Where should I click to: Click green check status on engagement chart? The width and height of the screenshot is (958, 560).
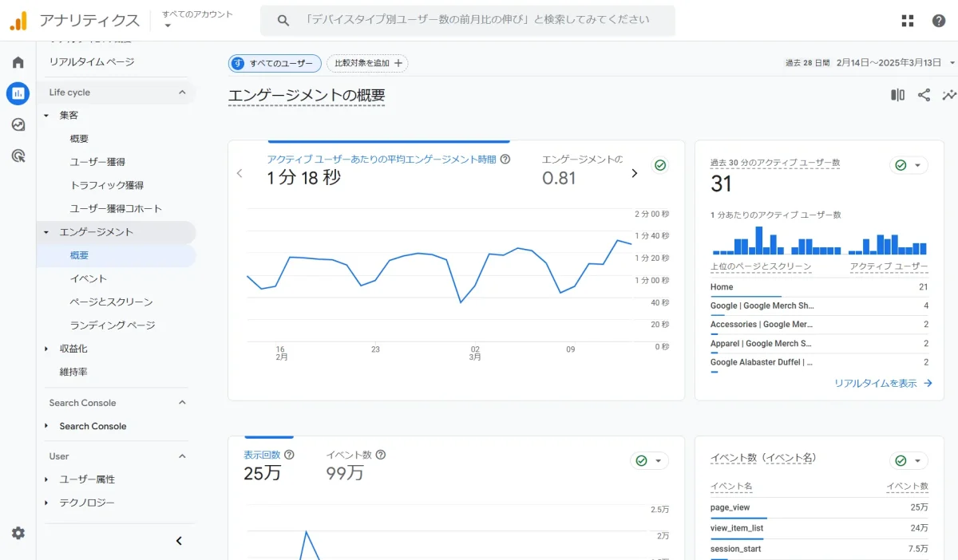[x=660, y=165]
